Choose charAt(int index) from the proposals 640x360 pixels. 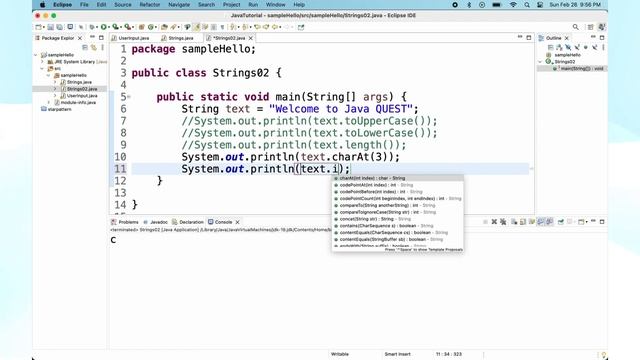coord(398,178)
